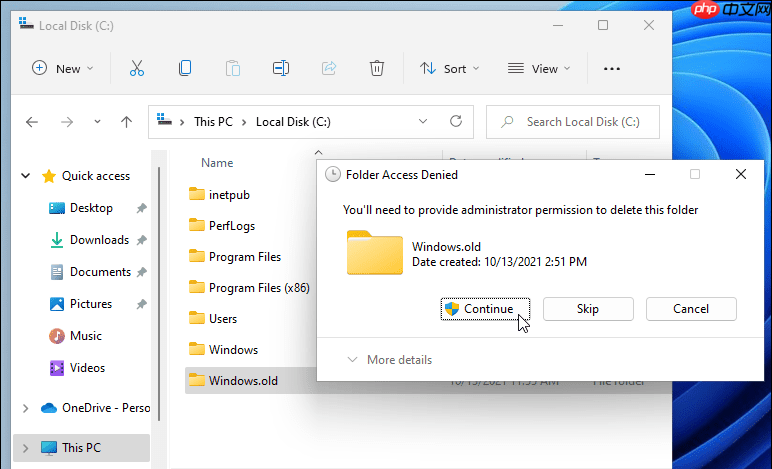The height and width of the screenshot is (469, 772).
Task: Open Music in Quick access
Action: [x=86, y=336]
